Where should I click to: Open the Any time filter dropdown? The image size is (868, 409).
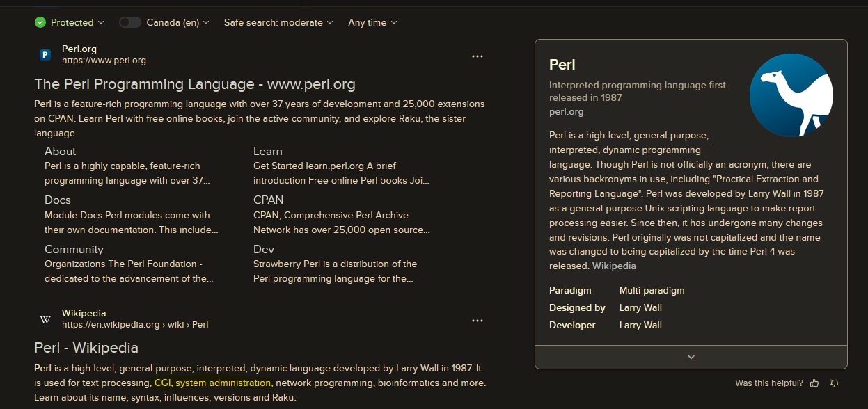click(x=373, y=22)
